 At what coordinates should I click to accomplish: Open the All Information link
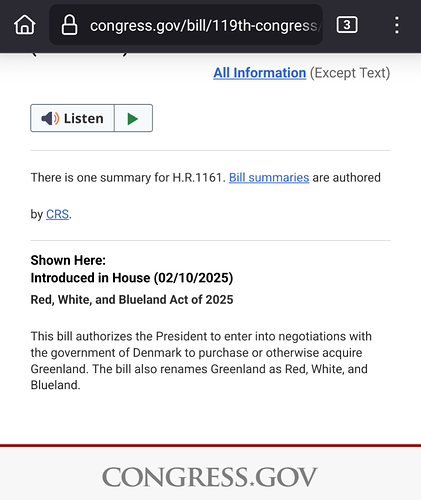(x=260, y=73)
